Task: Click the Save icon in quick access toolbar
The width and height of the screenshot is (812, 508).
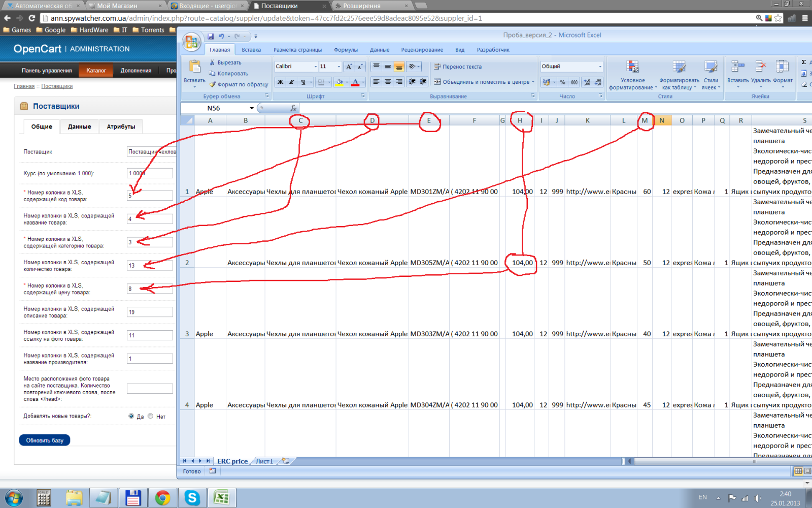Action: pos(211,36)
